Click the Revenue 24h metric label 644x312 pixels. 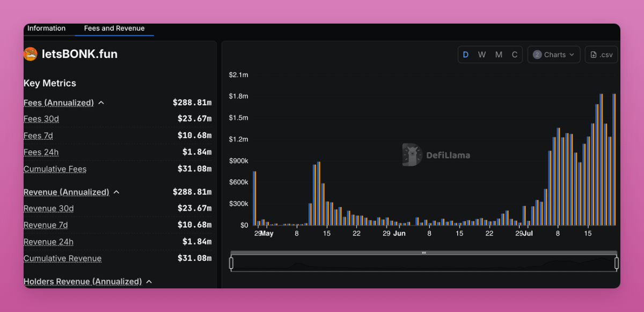click(48, 242)
